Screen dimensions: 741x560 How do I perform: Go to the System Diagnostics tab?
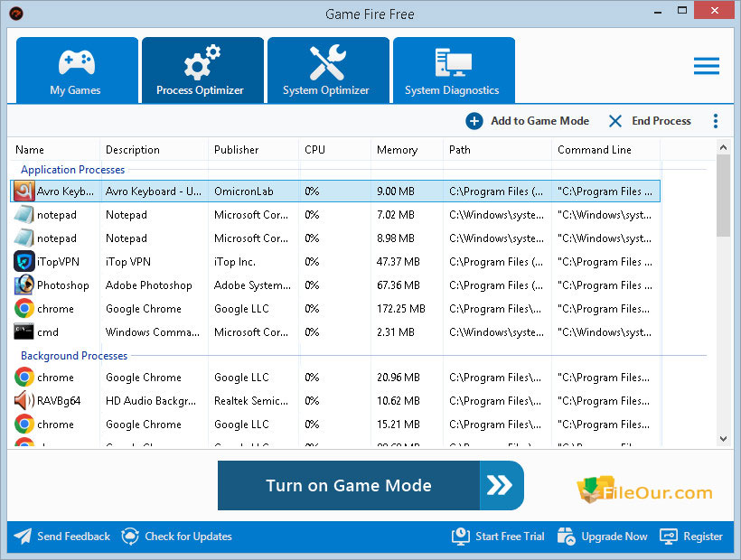[455, 70]
